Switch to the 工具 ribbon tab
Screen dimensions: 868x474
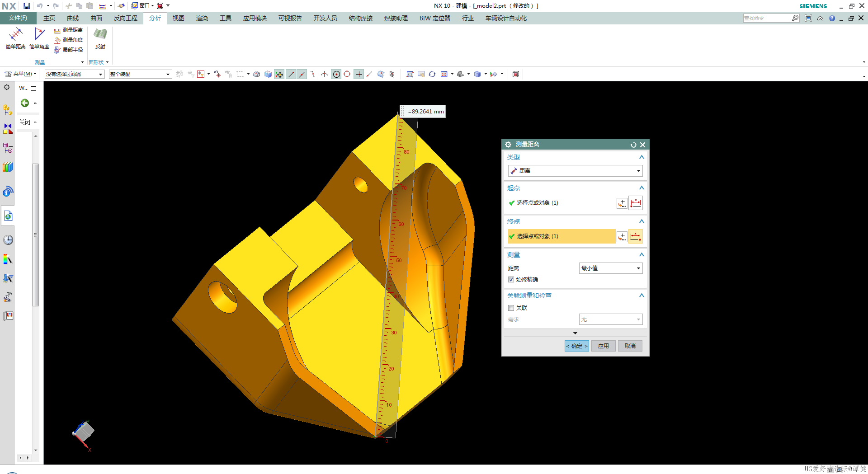click(226, 18)
